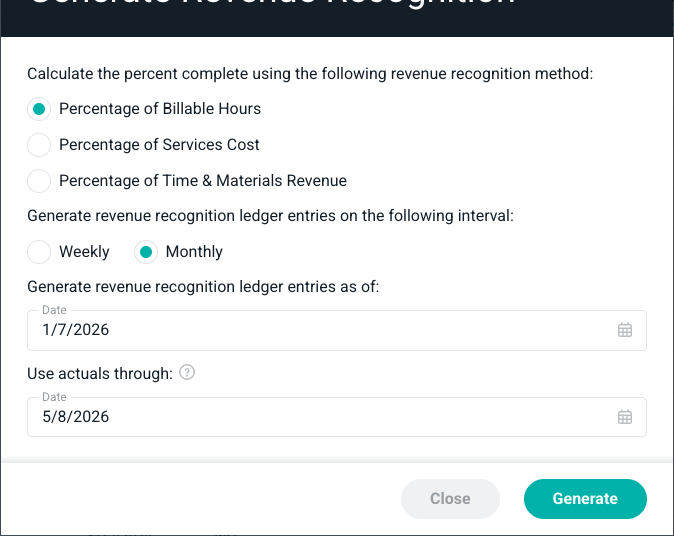Click the Weekly label text
This screenshot has height=536, width=674.
click(x=84, y=251)
